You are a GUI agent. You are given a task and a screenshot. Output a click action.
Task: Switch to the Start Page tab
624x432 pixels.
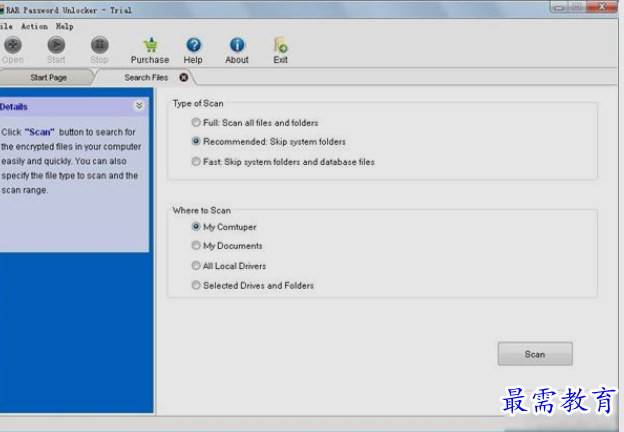(48, 78)
